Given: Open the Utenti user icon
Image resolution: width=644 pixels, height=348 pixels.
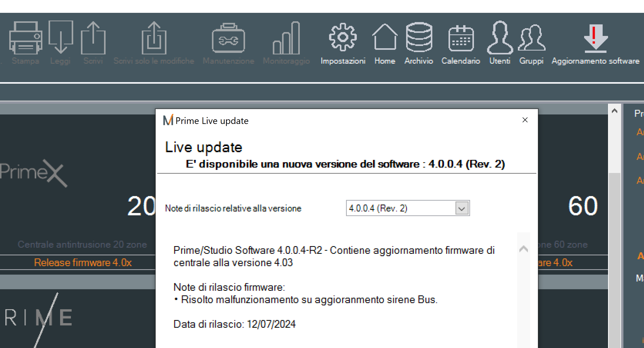Looking at the screenshot, I should (500, 37).
